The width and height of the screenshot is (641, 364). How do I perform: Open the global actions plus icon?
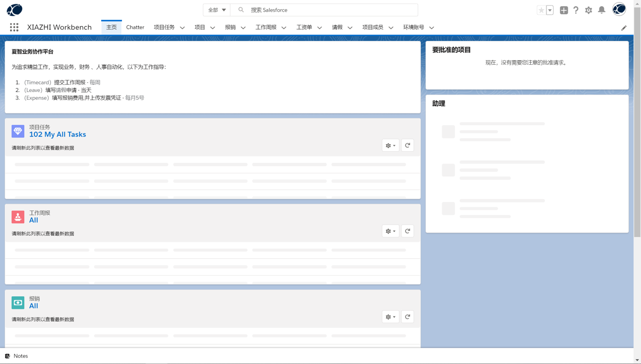[x=564, y=10]
